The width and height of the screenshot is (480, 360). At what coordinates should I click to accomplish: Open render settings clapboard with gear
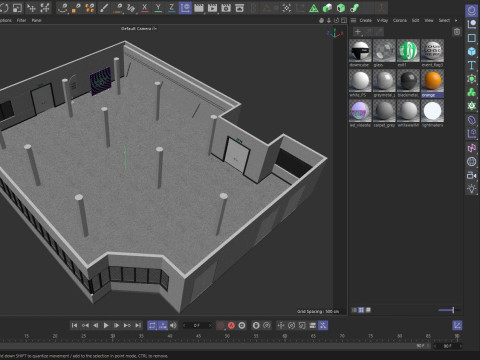point(226,8)
